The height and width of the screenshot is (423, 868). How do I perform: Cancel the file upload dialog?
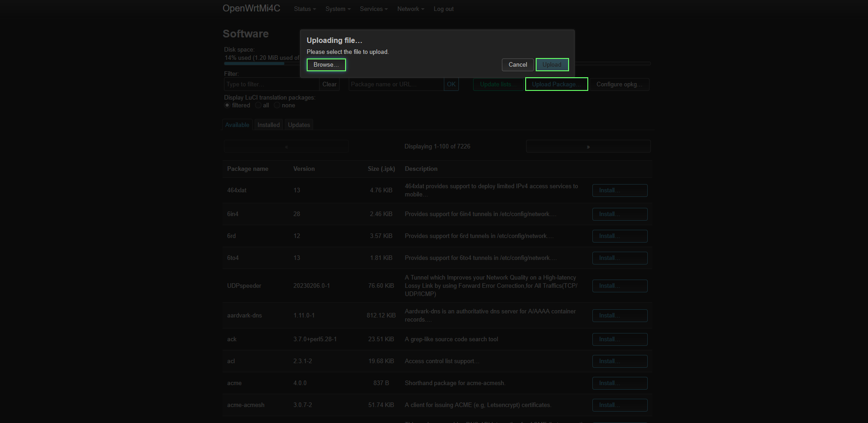tap(517, 65)
